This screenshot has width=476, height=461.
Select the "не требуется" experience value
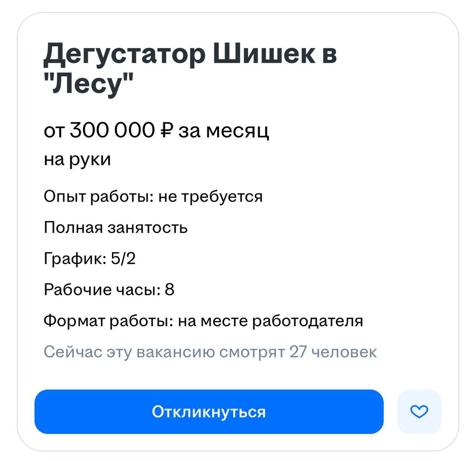click(x=210, y=197)
